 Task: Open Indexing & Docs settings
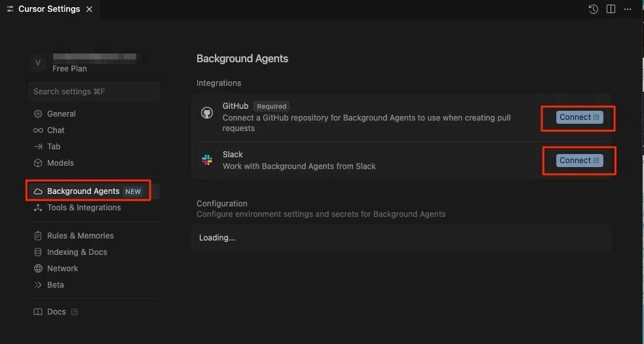[x=77, y=252]
